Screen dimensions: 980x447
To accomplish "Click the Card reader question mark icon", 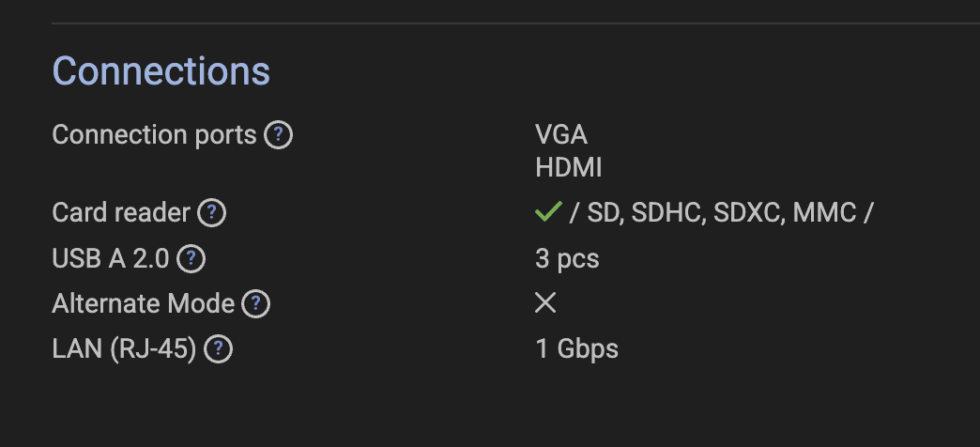I will [x=211, y=213].
